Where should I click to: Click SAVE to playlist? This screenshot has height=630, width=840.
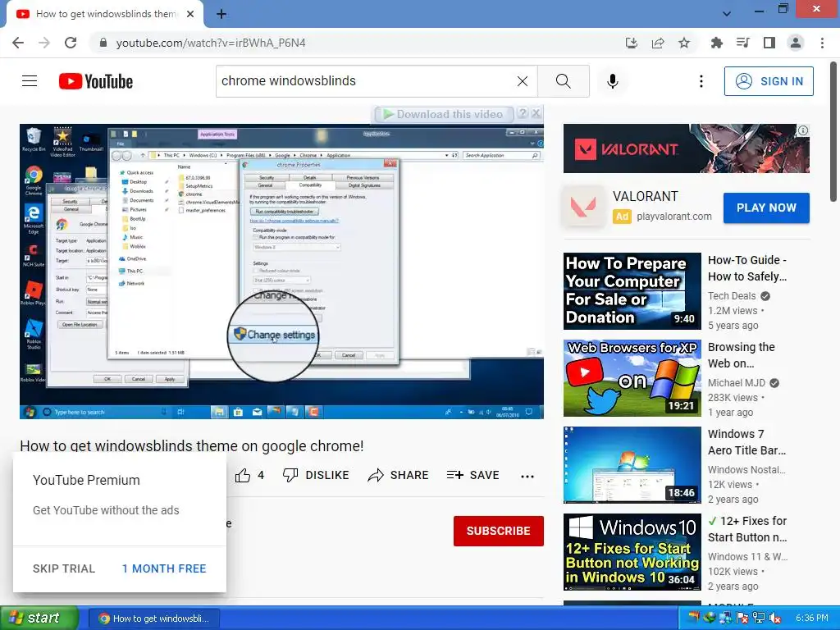473,475
